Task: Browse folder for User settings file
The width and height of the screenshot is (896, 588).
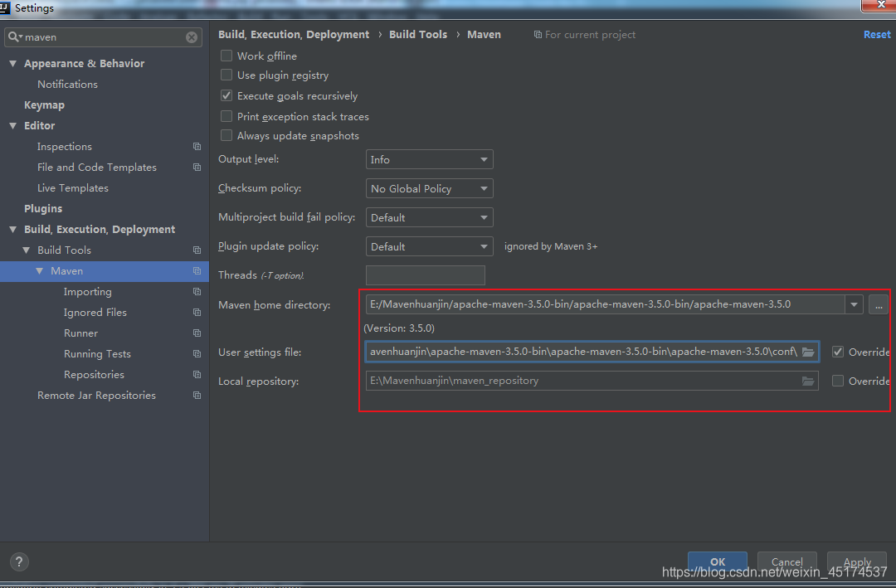Action: pyautogui.click(x=808, y=352)
